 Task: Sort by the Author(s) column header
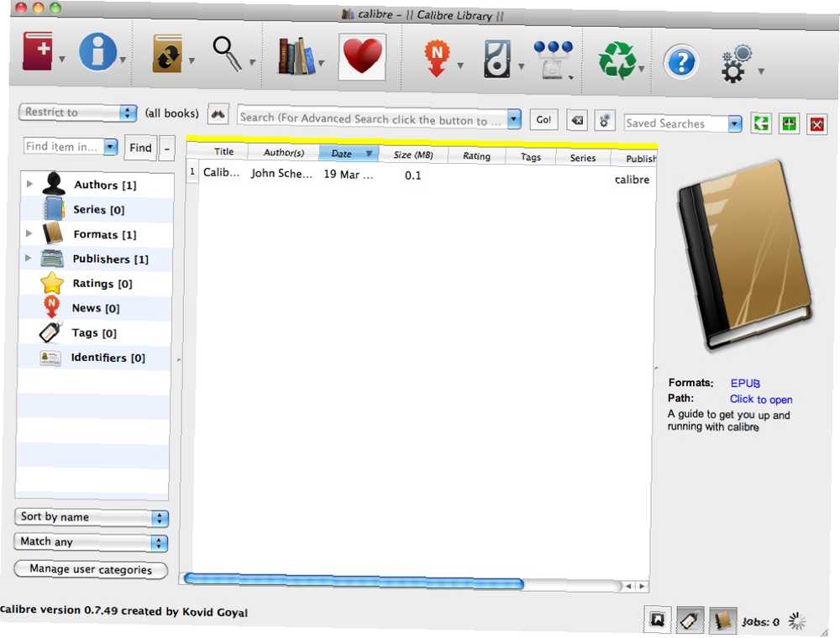(284, 153)
